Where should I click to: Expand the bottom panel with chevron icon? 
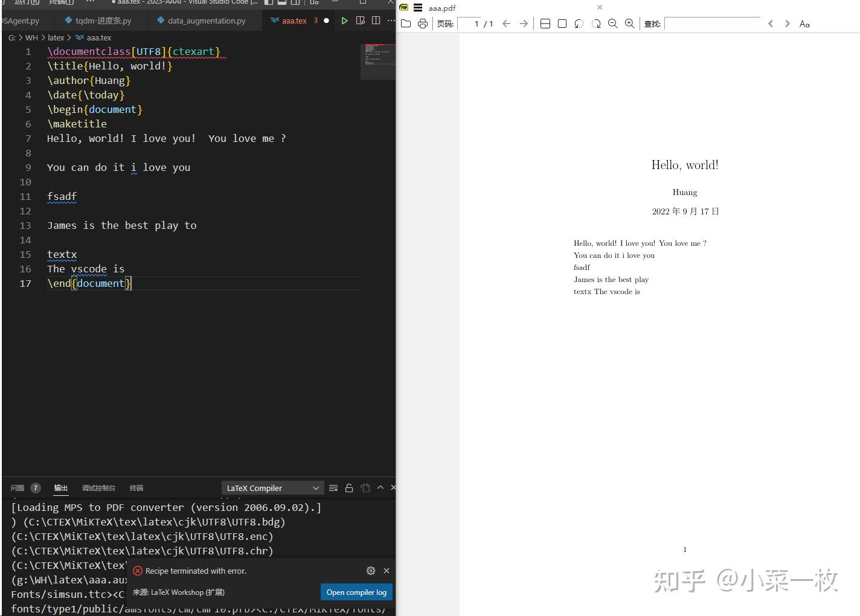[380, 487]
